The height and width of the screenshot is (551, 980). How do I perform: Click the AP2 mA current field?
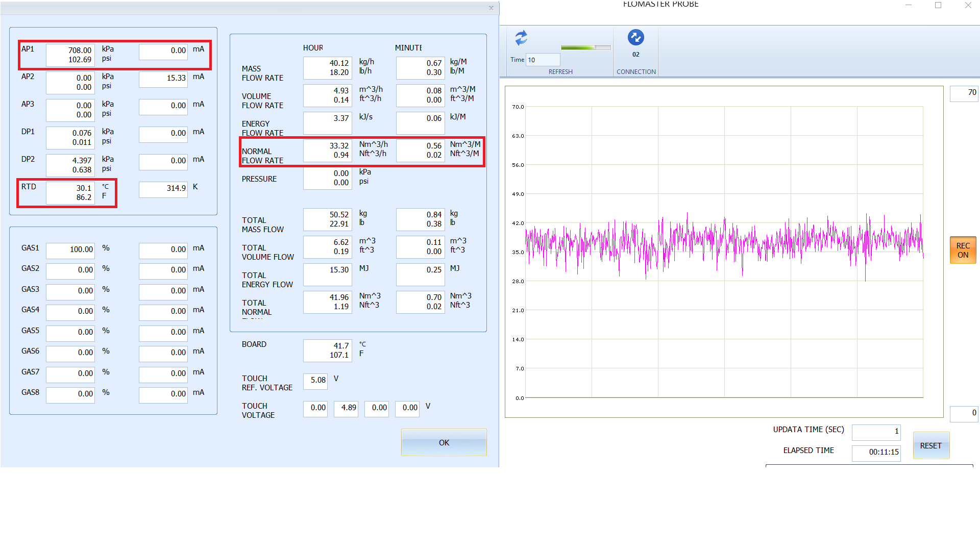tap(163, 79)
